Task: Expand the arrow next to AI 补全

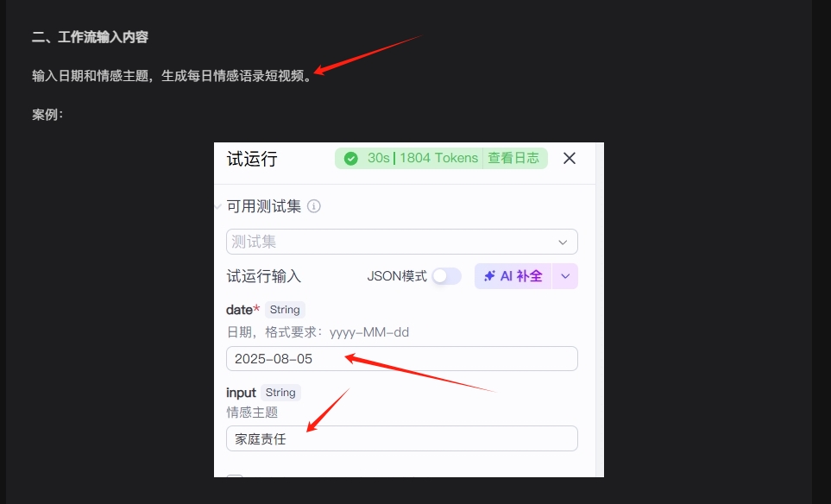Action: pos(565,276)
